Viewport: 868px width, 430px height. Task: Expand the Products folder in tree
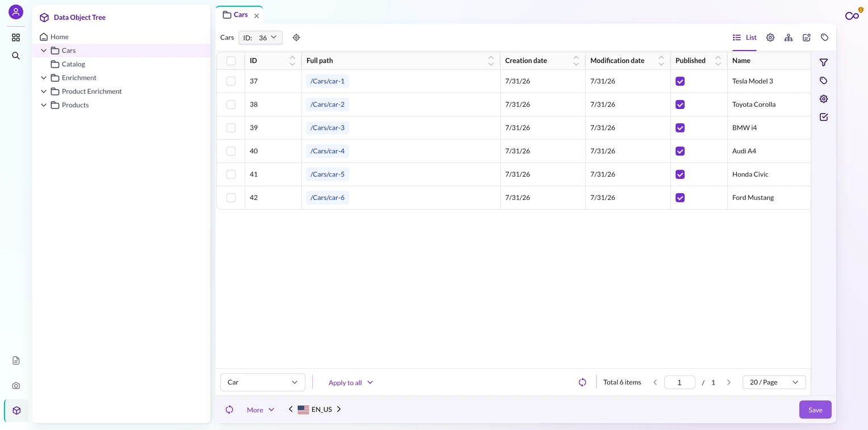pyautogui.click(x=44, y=105)
